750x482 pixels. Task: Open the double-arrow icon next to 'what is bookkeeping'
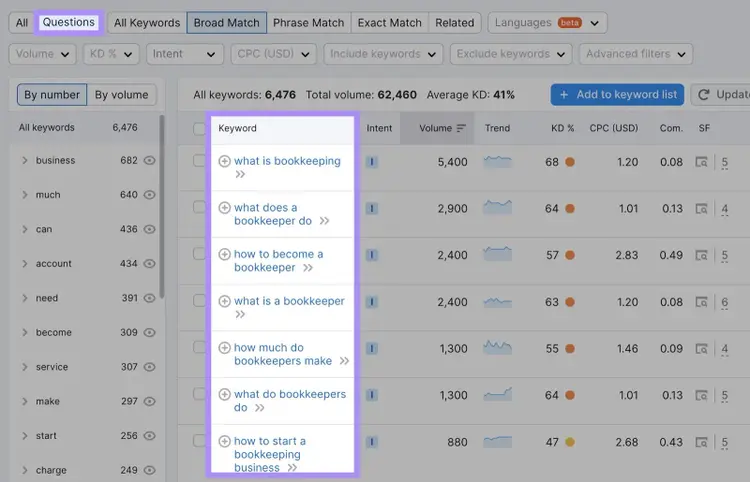[240, 175]
